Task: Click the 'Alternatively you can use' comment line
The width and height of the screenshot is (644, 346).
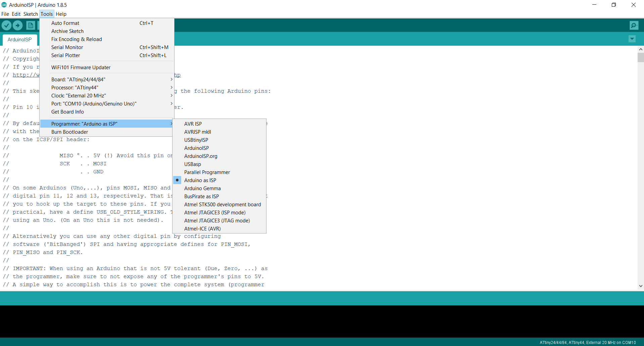Action: (x=112, y=236)
